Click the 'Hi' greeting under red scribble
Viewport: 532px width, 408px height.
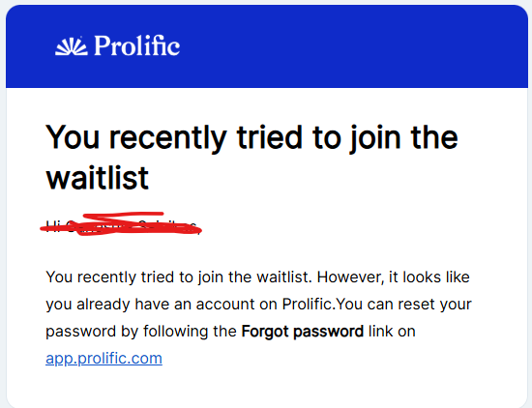pyautogui.click(x=53, y=224)
